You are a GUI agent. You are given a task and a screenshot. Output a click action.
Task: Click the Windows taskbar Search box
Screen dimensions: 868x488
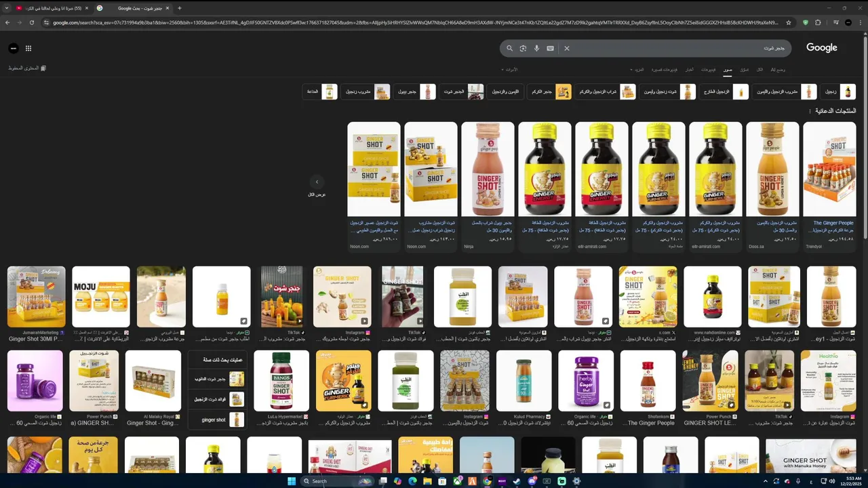(x=338, y=481)
